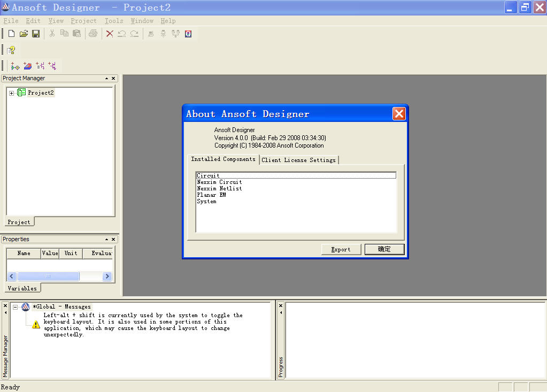Click the Paste clipboard icon
Viewport: 547px width, 392px height.
[x=77, y=34]
